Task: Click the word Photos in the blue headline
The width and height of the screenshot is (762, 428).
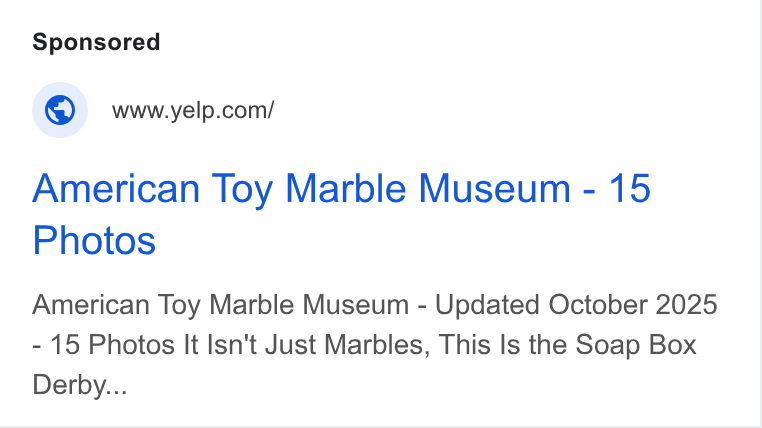Action: pos(94,240)
